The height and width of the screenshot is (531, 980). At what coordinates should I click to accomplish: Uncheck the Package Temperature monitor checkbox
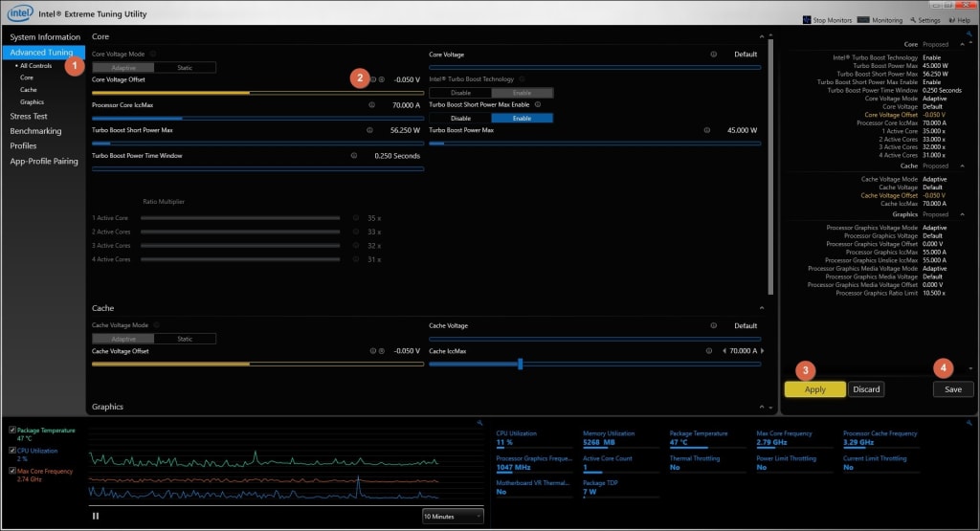(12, 430)
